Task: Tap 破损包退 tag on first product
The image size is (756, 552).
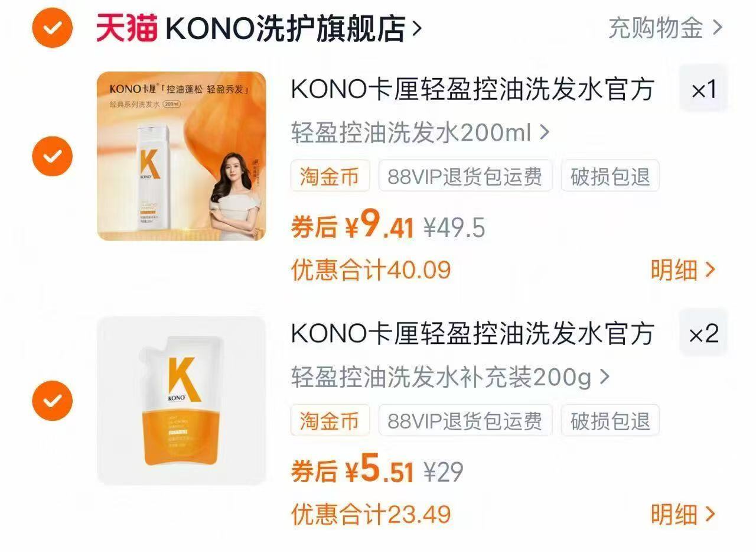Action: pos(610,176)
